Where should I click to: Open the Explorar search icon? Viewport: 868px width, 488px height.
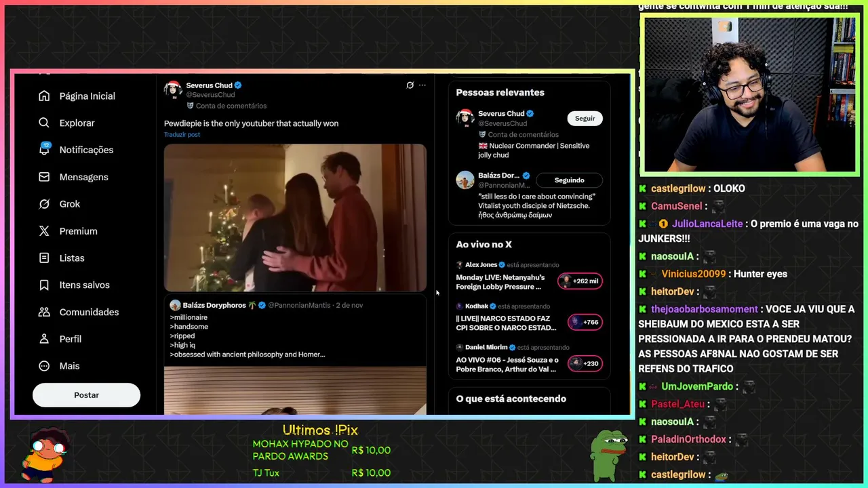pos(44,123)
